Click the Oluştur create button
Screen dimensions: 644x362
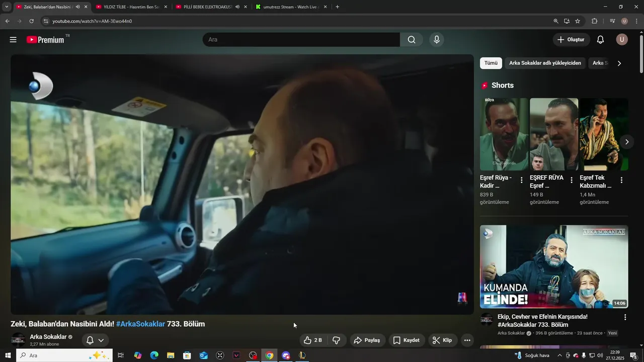571,40
